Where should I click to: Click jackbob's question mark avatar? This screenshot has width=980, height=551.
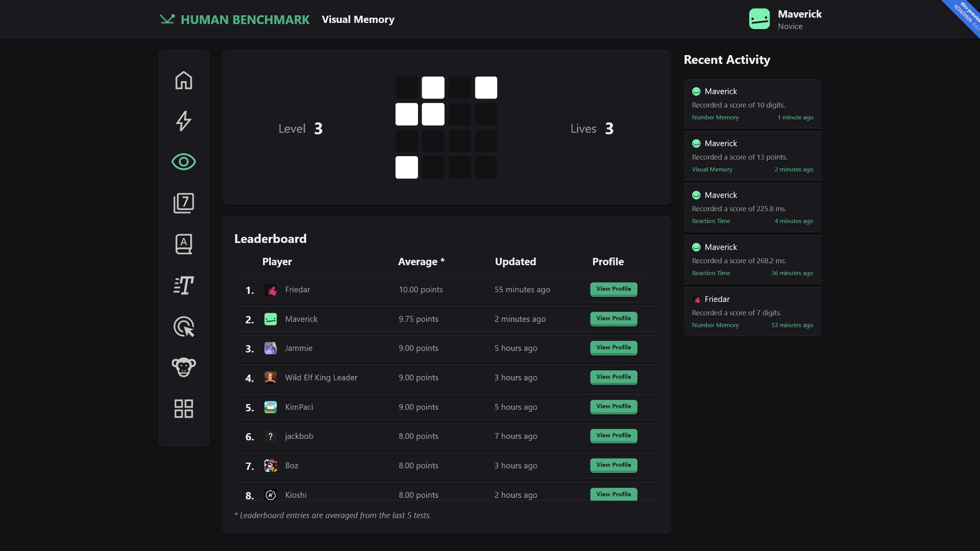pyautogui.click(x=271, y=436)
